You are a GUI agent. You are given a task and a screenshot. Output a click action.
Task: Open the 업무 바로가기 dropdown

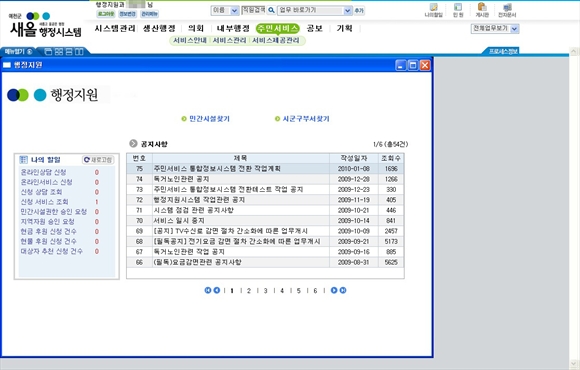point(314,10)
